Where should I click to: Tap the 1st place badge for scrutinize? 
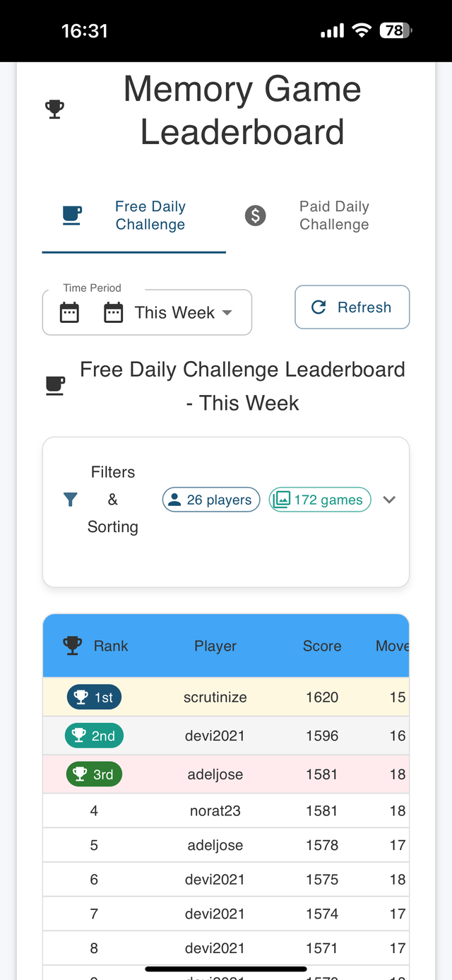[x=94, y=697]
